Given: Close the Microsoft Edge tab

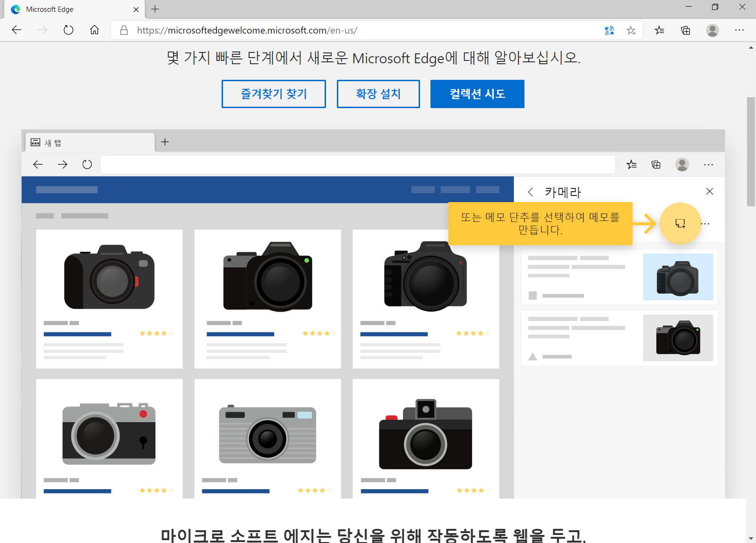Looking at the screenshot, I should coord(136,9).
